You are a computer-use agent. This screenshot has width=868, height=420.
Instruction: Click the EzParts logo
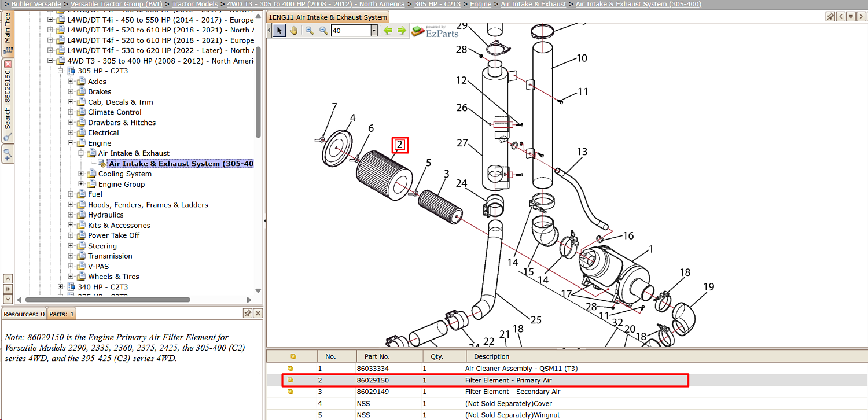tap(435, 31)
